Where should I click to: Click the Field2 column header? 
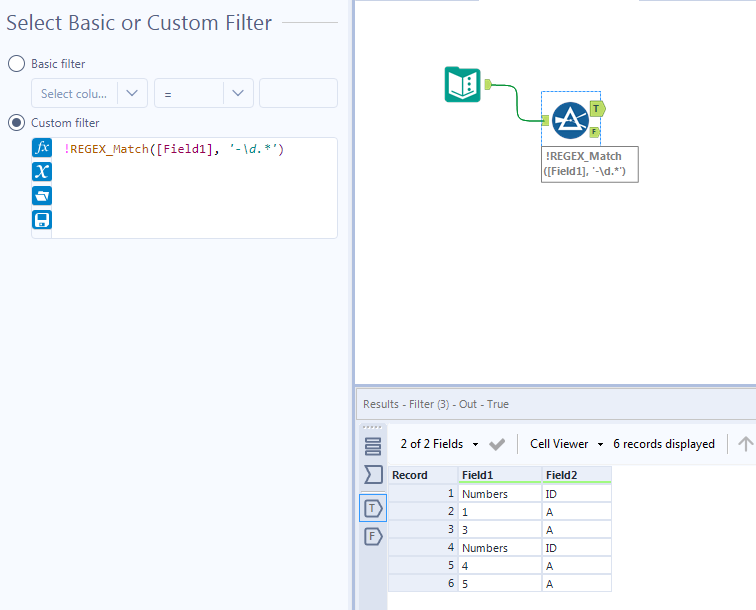coord(576,475)
